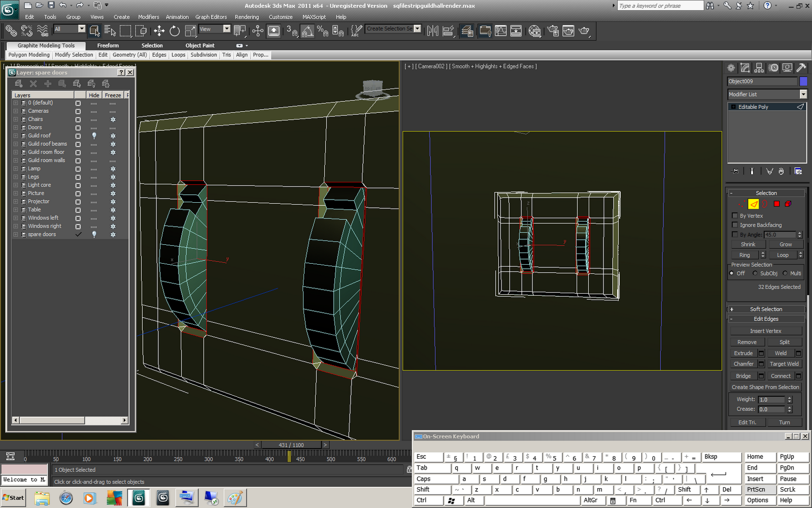Open the Modifier List dropdown

pyautogui.click(x=803, y=94)
